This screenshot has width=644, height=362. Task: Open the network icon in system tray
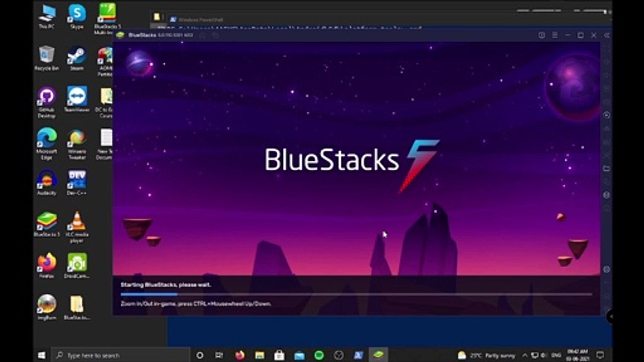click(x=535, y=355)
